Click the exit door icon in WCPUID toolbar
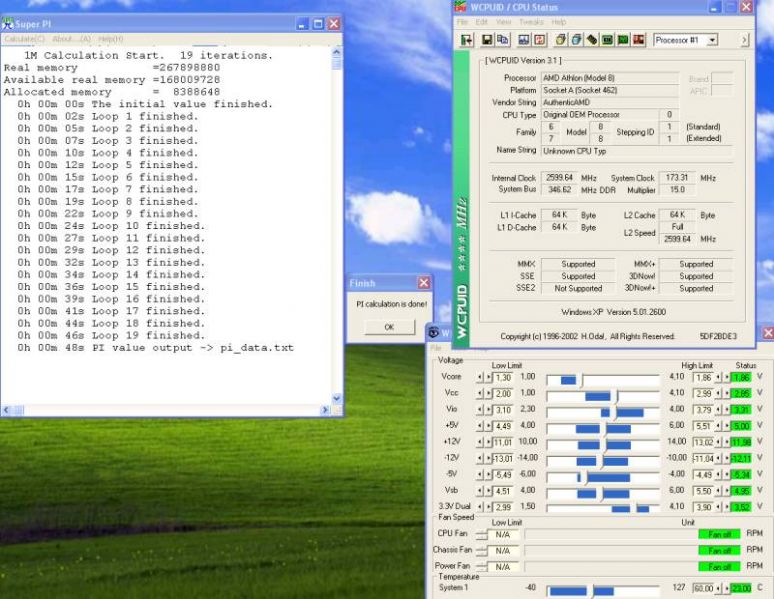 click(466, 40)
